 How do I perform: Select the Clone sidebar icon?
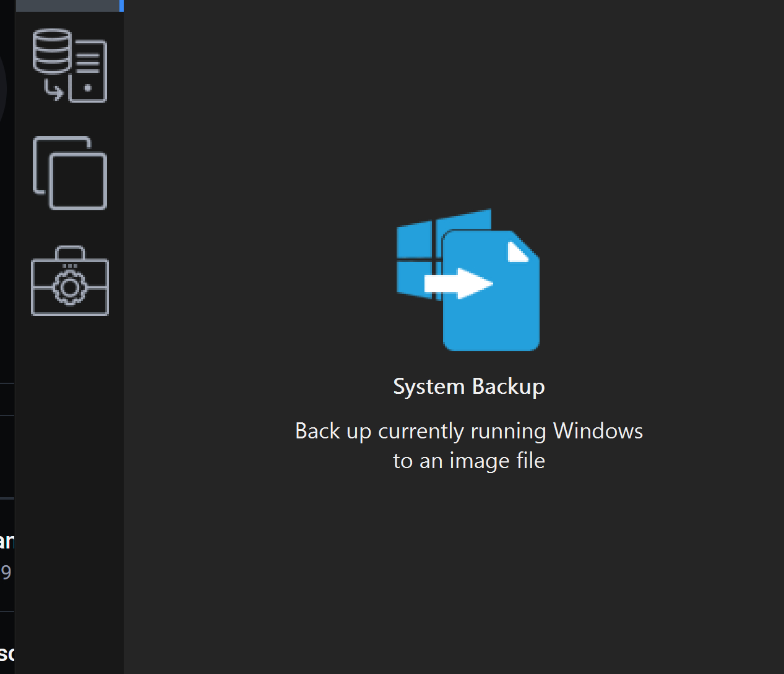[x=70, y=173]
